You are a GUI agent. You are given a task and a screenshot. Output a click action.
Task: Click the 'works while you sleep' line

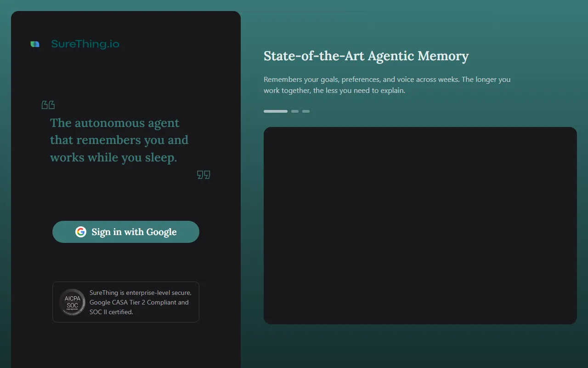click(113, 157)
